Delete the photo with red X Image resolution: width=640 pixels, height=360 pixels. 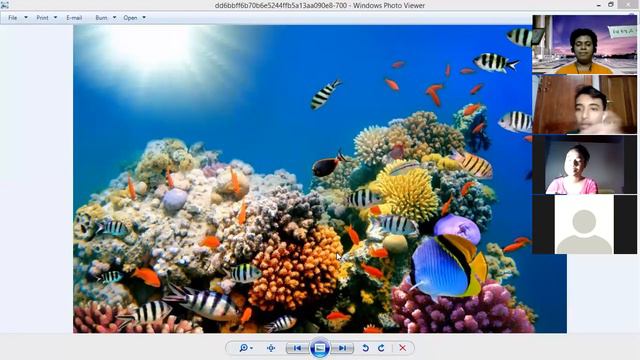pyautogui.click(x=402, y=348)
